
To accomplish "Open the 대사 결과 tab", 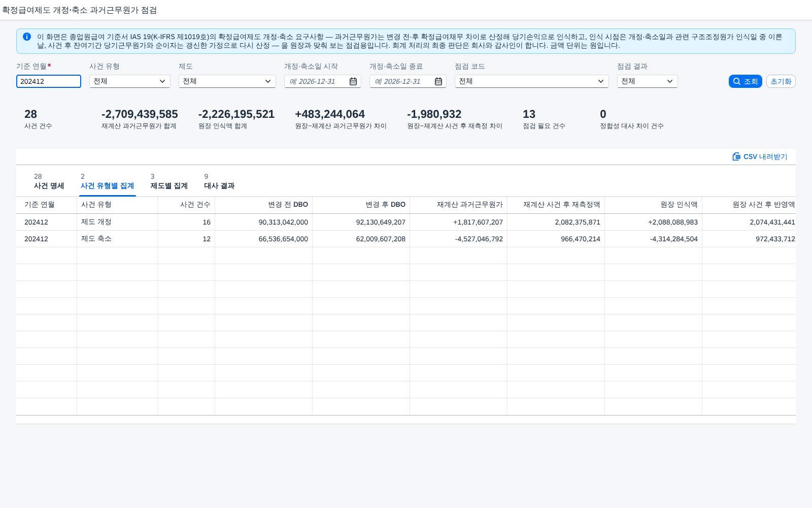I will click(x=219, y=181).
